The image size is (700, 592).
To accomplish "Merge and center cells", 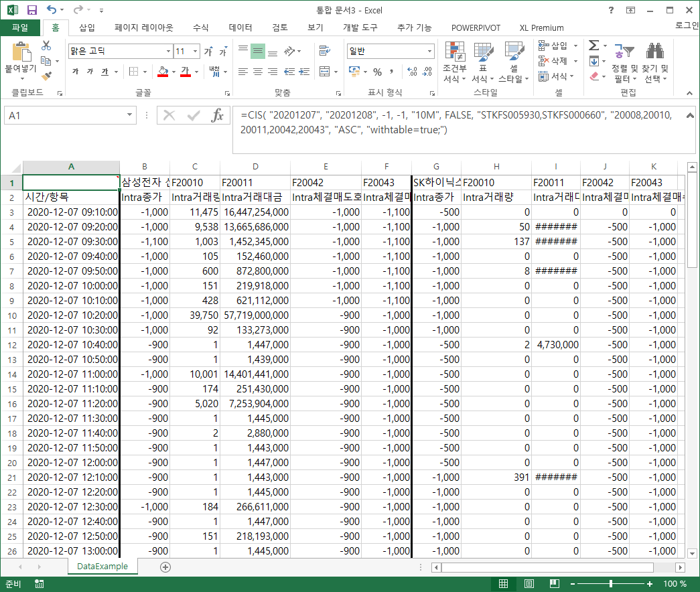I will (325, 72).
